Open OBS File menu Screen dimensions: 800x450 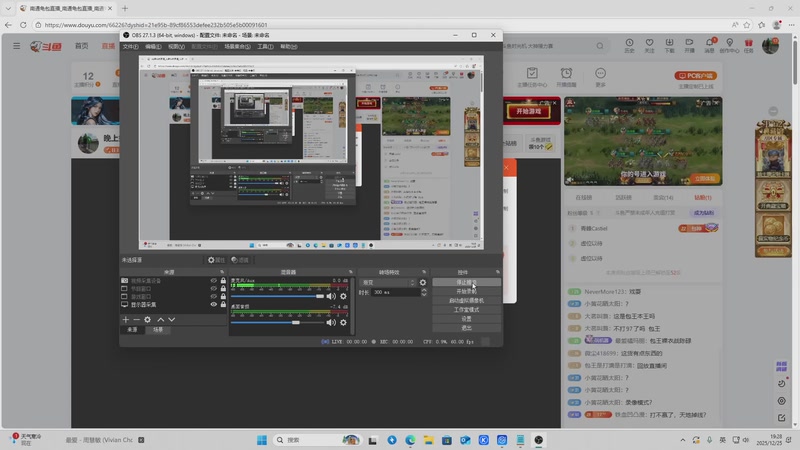130,46
